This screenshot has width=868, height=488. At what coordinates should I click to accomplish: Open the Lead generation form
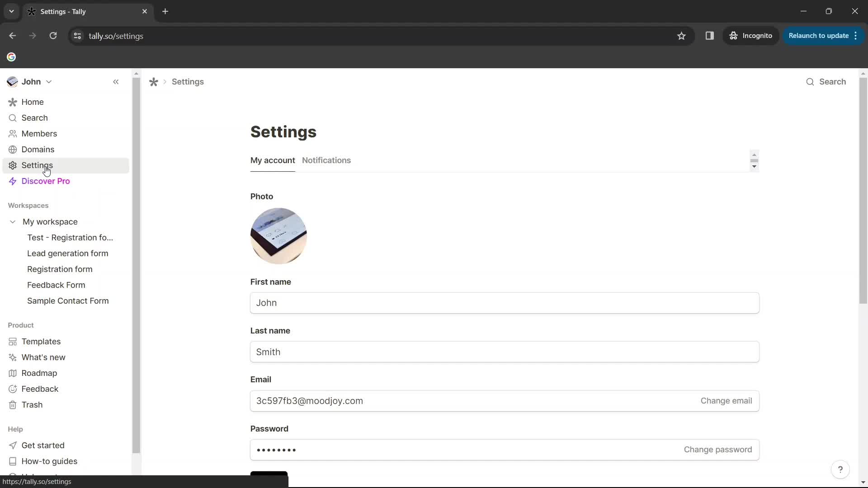[x=67, y=253]
